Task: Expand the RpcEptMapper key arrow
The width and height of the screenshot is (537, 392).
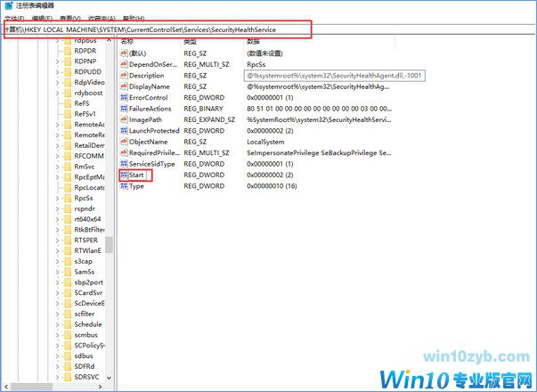Action: 57,177
